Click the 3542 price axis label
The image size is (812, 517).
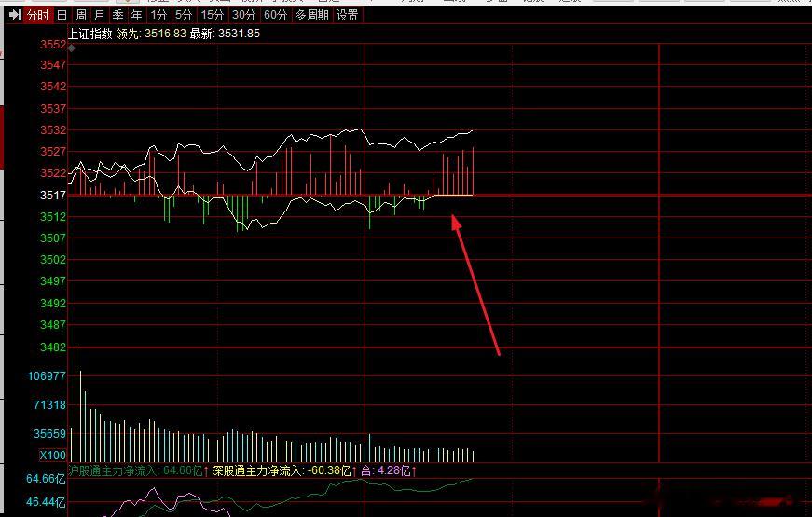tap(53, 87)
